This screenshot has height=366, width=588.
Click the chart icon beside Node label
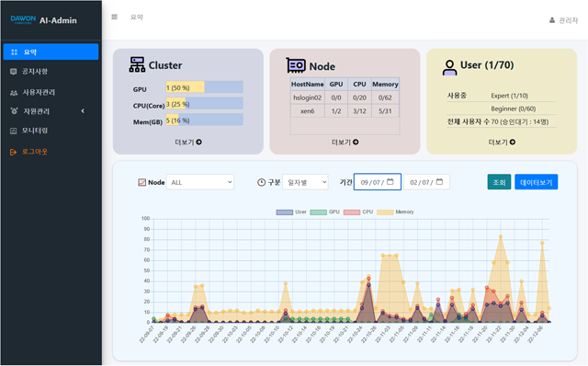[141, 182]
